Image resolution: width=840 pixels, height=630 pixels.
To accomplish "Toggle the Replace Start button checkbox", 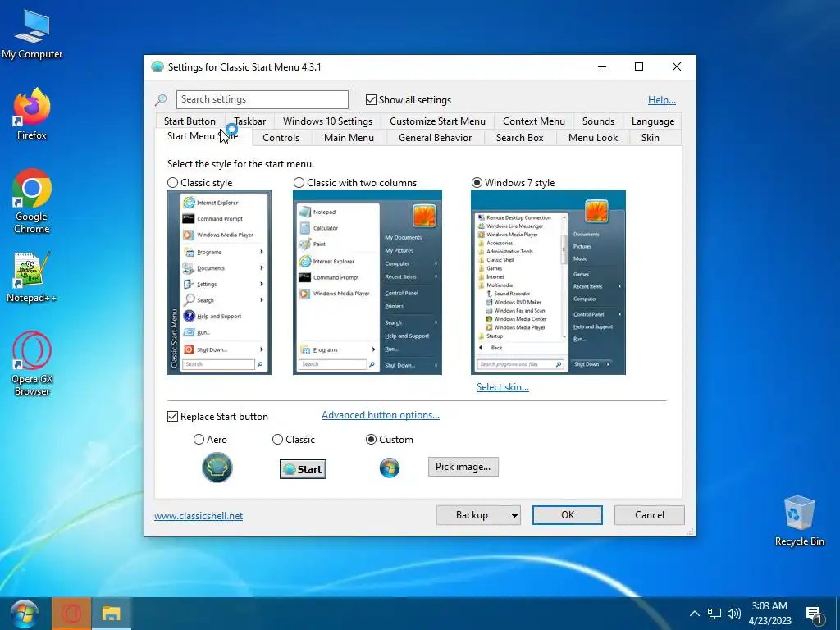I will tap(172, 416).
